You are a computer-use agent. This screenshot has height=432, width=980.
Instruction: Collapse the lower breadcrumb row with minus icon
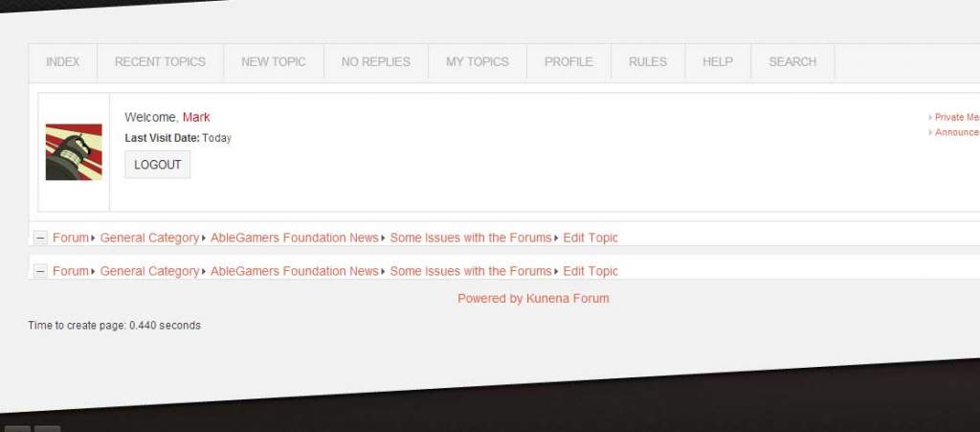click(x=40, y=271)
